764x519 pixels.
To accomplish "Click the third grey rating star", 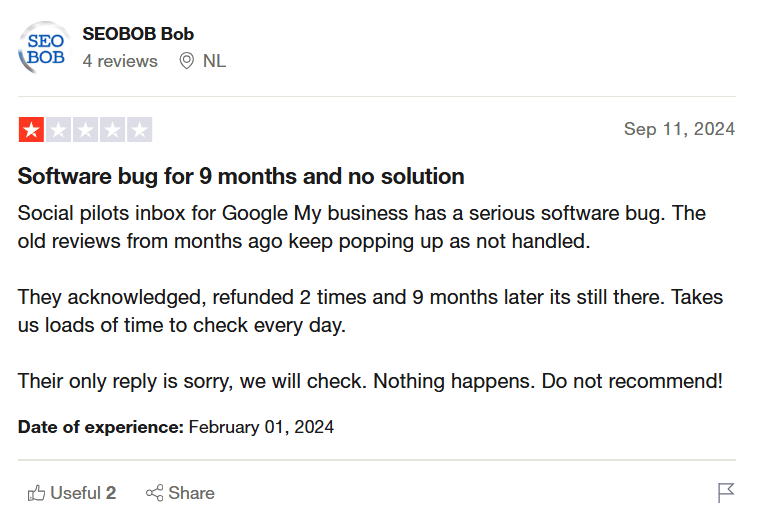I will tap(85, 130).
